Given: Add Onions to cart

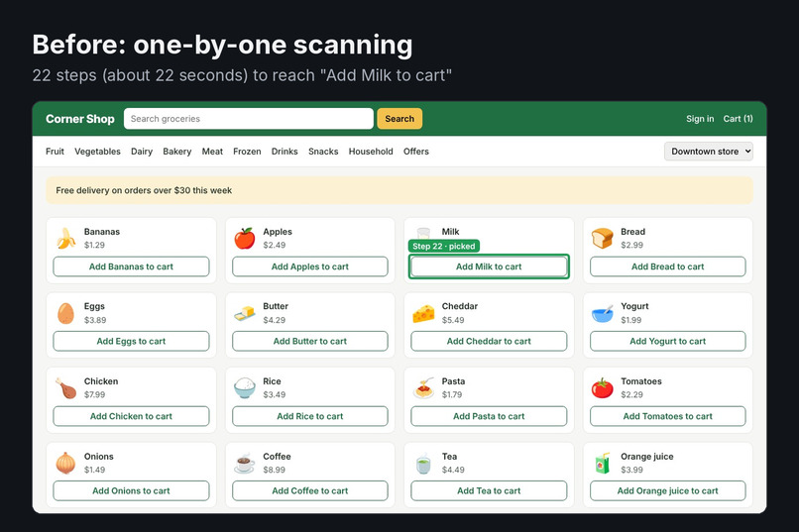Looking at the screenshot, I should pos(131,490).
